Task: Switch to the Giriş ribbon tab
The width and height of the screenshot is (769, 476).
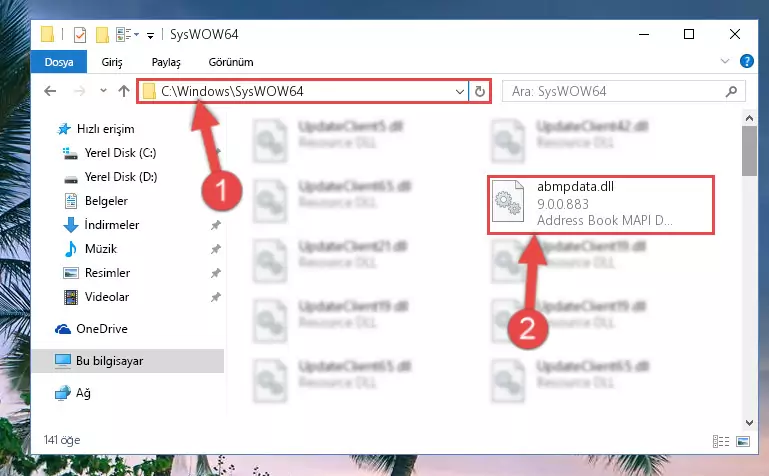Action: (112, 62)
